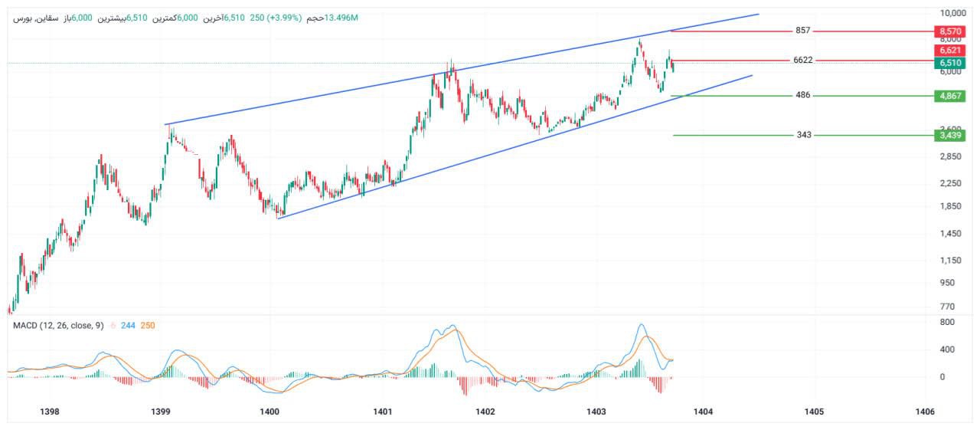Click the 10,000 label on price axis
Image resolution: width=980 pixels, height=430 pixels.
pyautogui.click(x=952, y=13)
